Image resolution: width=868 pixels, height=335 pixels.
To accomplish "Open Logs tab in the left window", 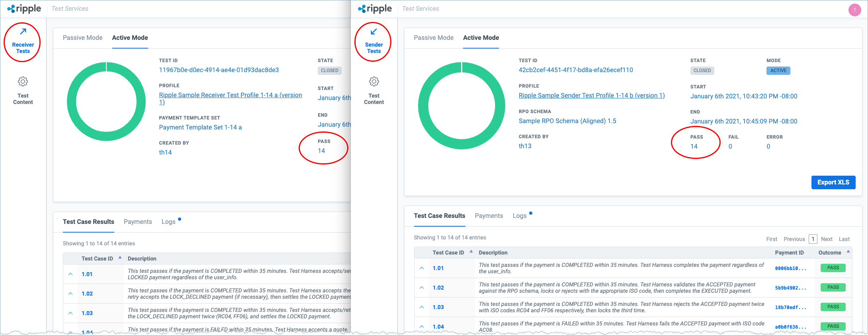I will coord(168,221).
